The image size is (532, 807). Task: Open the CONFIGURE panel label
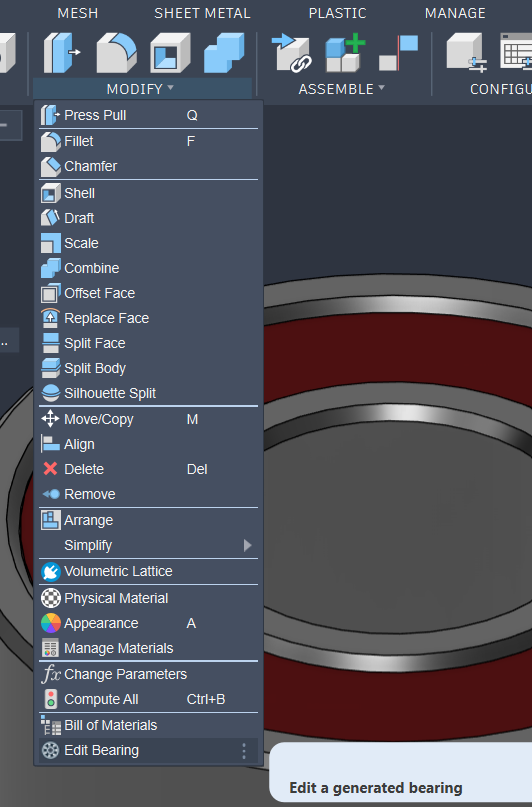[501, 89]
